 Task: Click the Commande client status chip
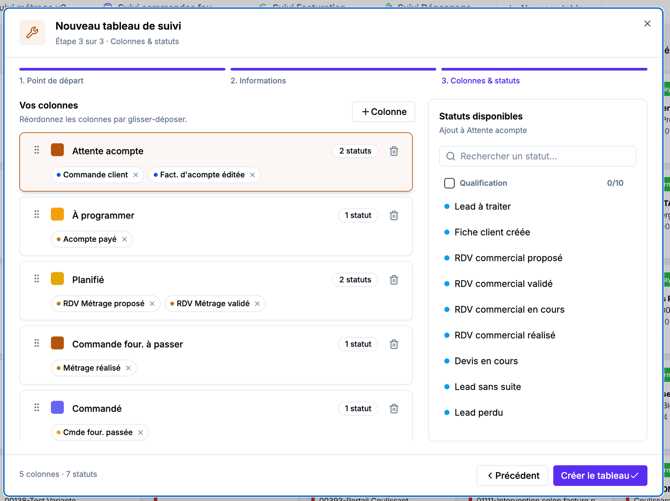[x=95, y=175]
